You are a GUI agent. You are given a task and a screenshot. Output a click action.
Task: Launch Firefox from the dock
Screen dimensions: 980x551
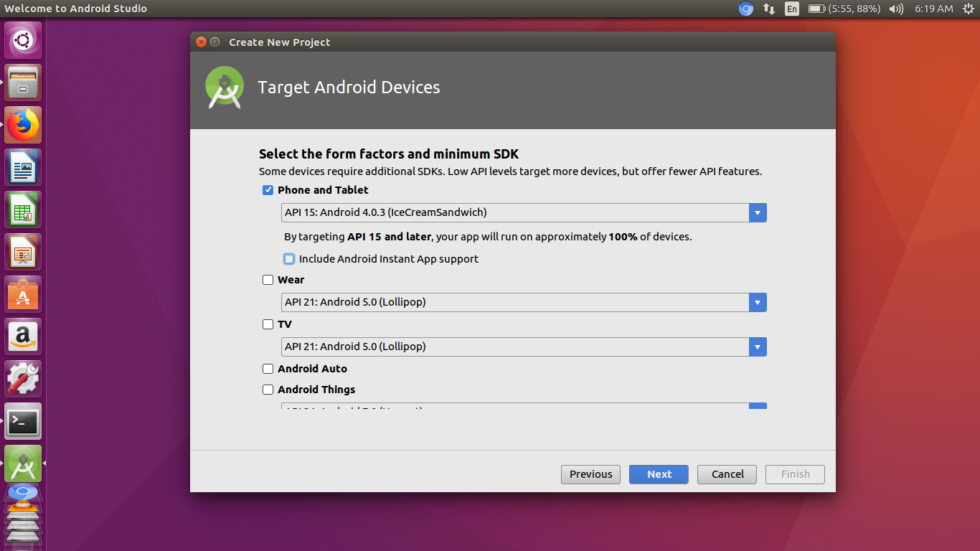[x=23, y=125]
